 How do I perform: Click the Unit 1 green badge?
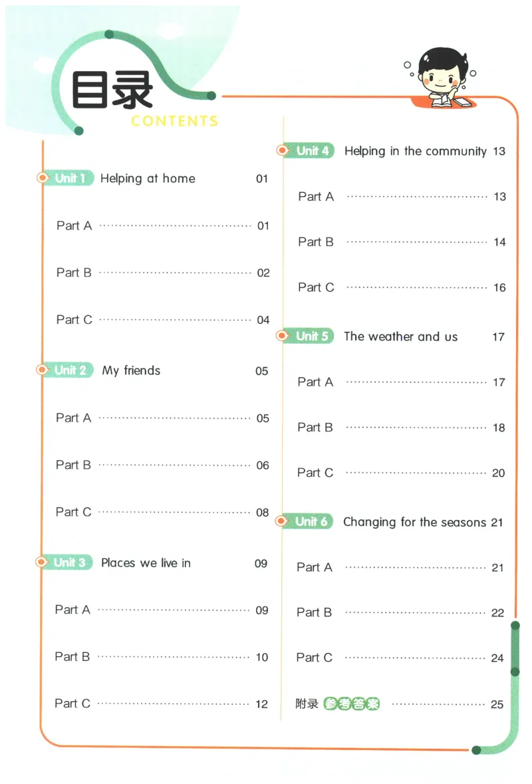(66, 178)
